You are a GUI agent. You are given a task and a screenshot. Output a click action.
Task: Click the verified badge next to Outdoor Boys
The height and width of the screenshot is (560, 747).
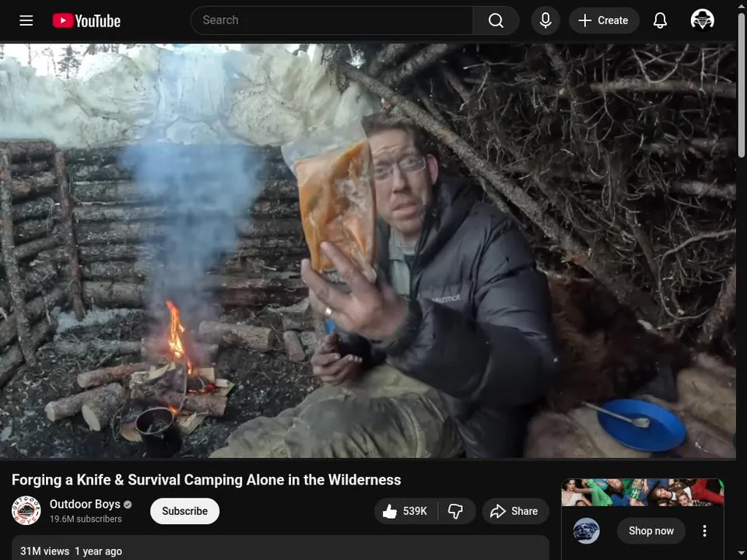pos(128,504)
